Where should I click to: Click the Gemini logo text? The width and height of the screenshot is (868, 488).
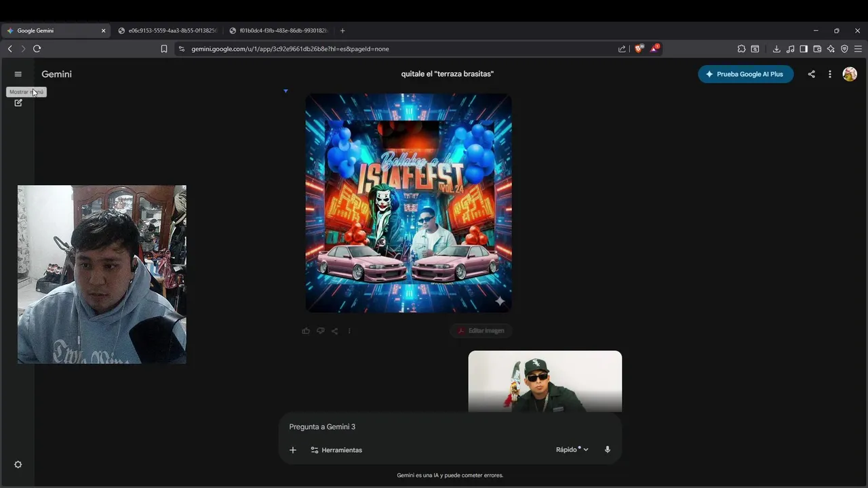pyautogui.click(x=56, y=75)
